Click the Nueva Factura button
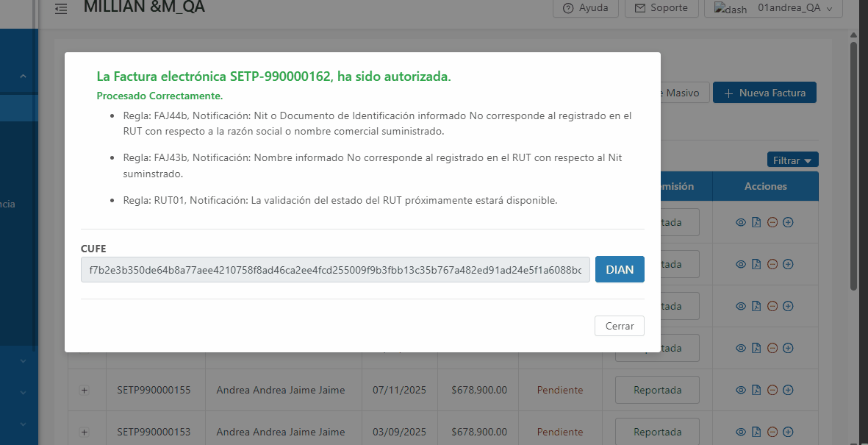Screen dimensions: 868x445 click(x=764, y=93)
